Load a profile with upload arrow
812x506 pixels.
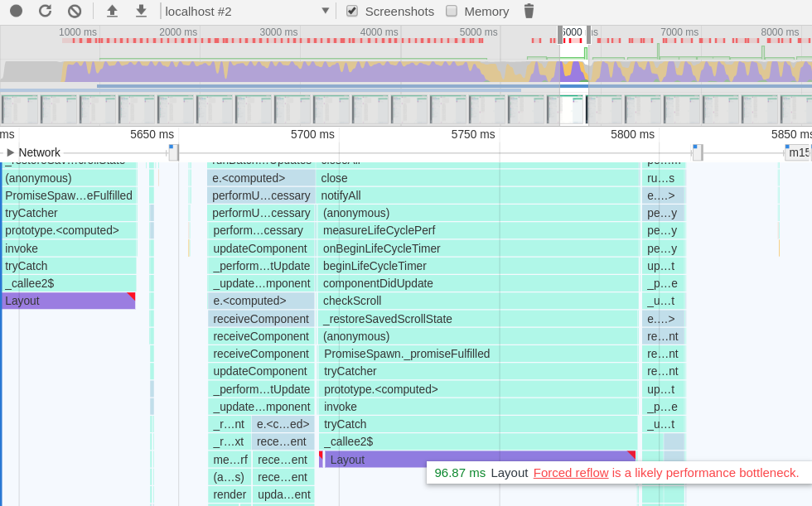click(112, 11)
